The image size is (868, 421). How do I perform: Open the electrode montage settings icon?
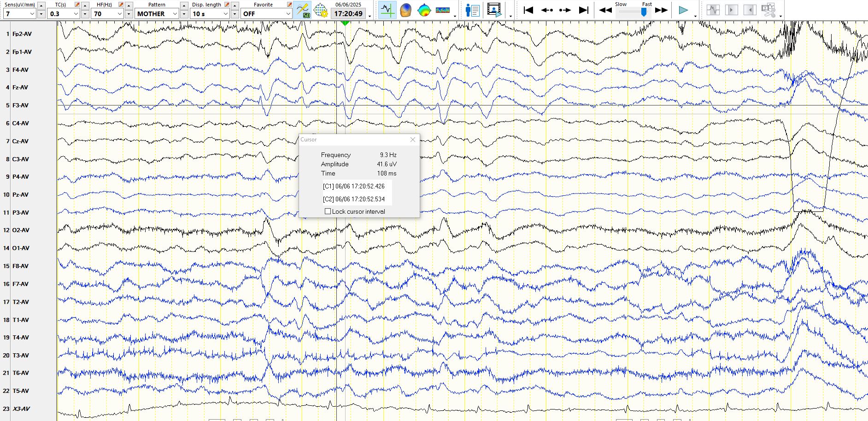pos(321,10)
